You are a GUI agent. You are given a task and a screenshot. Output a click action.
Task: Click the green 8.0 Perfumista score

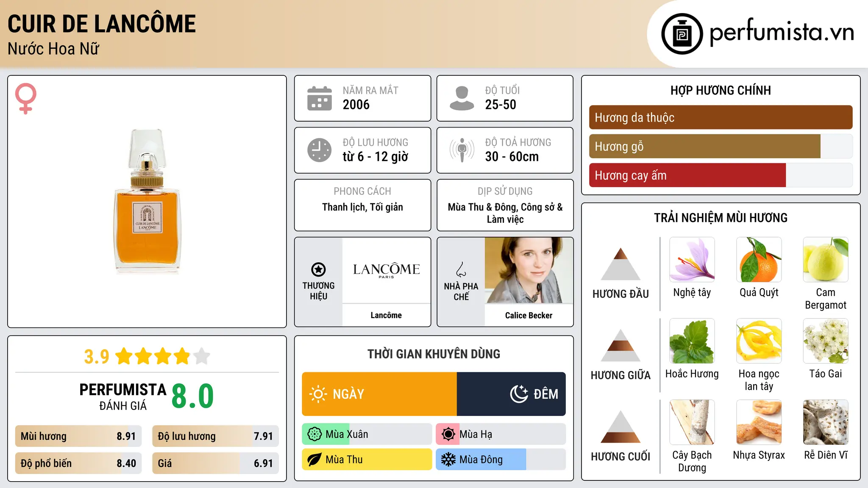coord(192,396)
